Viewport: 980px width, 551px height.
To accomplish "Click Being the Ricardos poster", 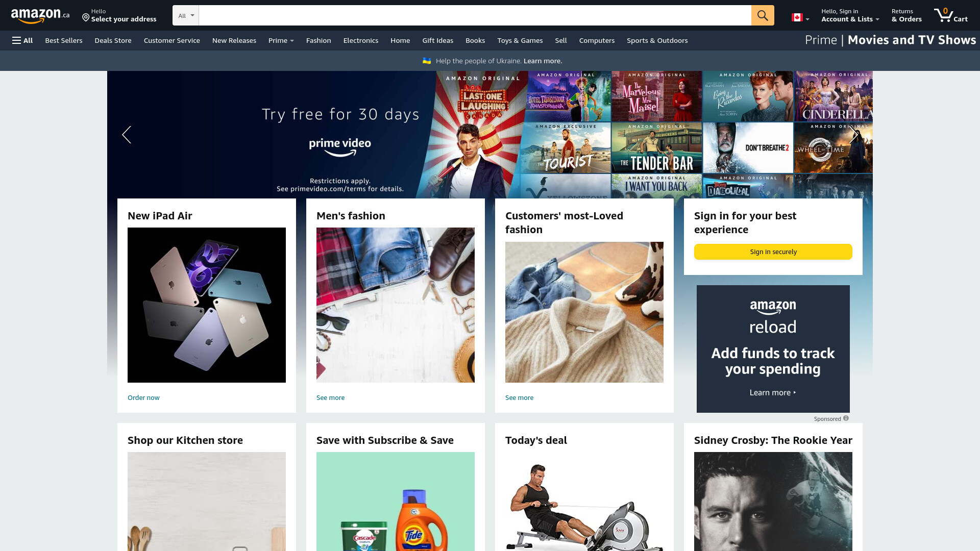I will click(748, 96).
